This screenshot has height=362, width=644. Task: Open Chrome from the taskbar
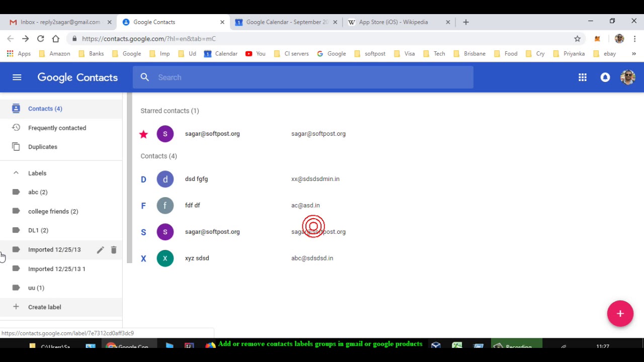coord(128,346)
